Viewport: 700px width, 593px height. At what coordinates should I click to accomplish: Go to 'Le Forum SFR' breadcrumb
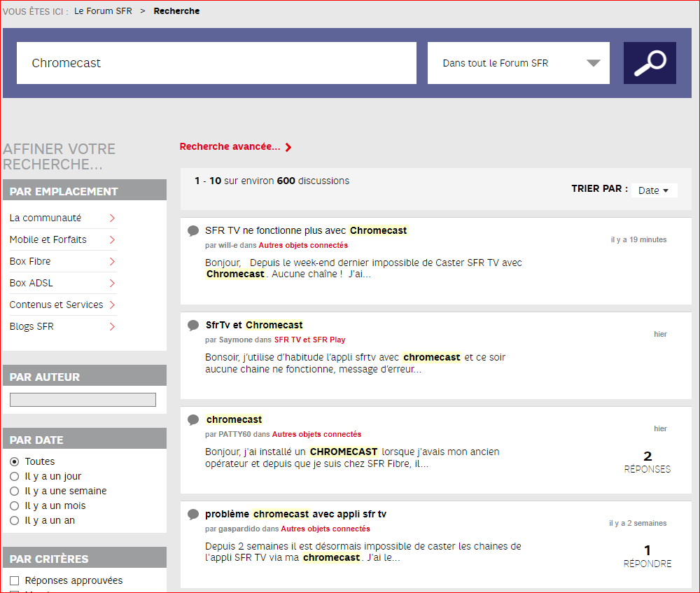(x=103, y=11)
